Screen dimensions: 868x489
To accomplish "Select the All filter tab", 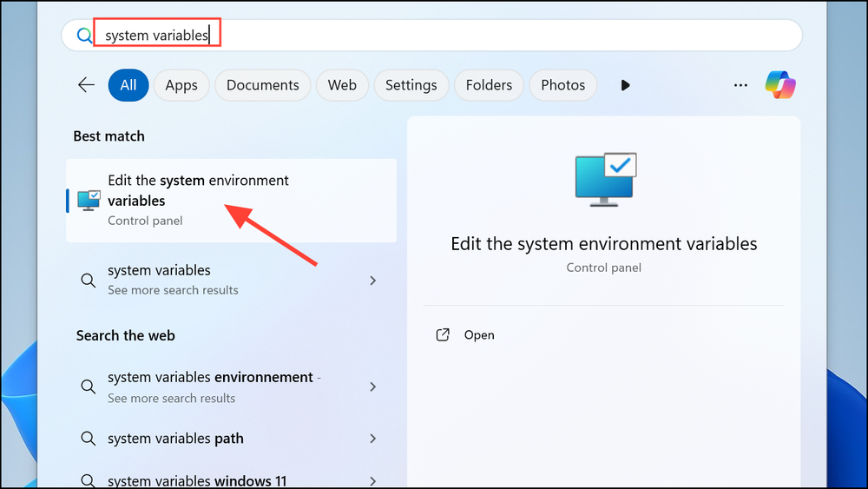I will pos(128,85).
